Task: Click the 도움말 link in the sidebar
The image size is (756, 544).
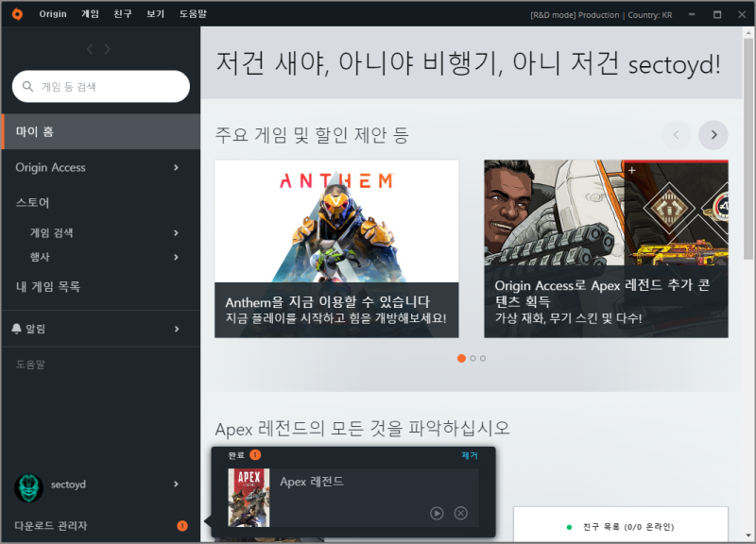Action: pos(30,365)
